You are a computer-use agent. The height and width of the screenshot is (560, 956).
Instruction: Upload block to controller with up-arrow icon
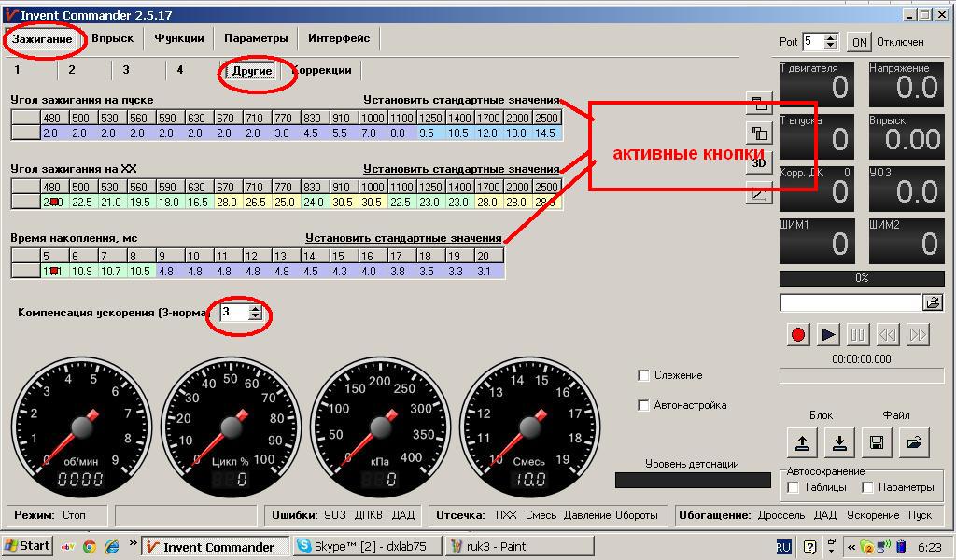(802, 442)
